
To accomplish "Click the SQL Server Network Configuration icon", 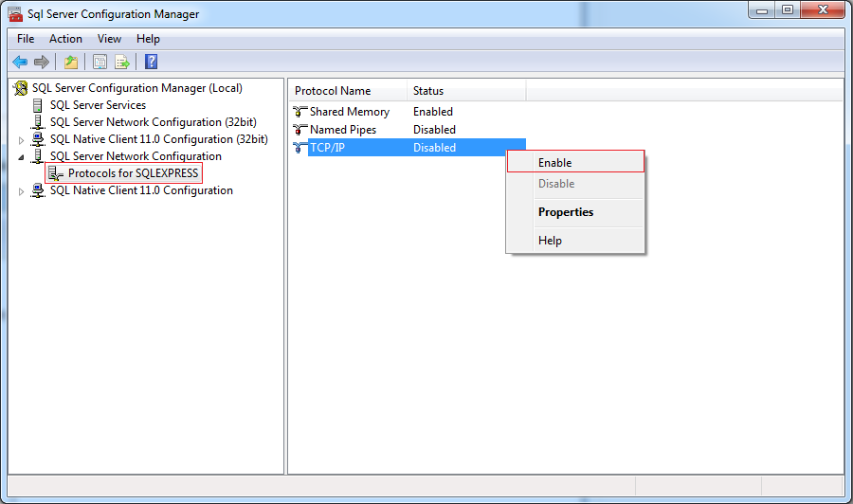I will tap(38, 156).
